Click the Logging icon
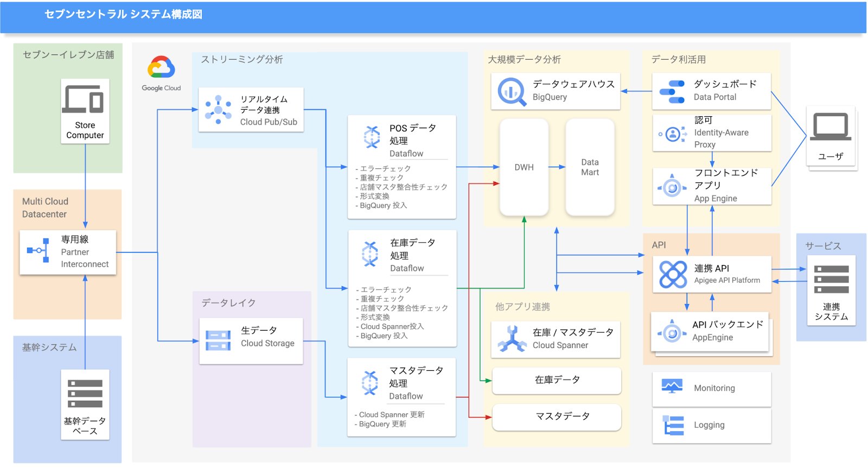Image resolution: width=868 pixels, height=468 pixels. point(673,426)
